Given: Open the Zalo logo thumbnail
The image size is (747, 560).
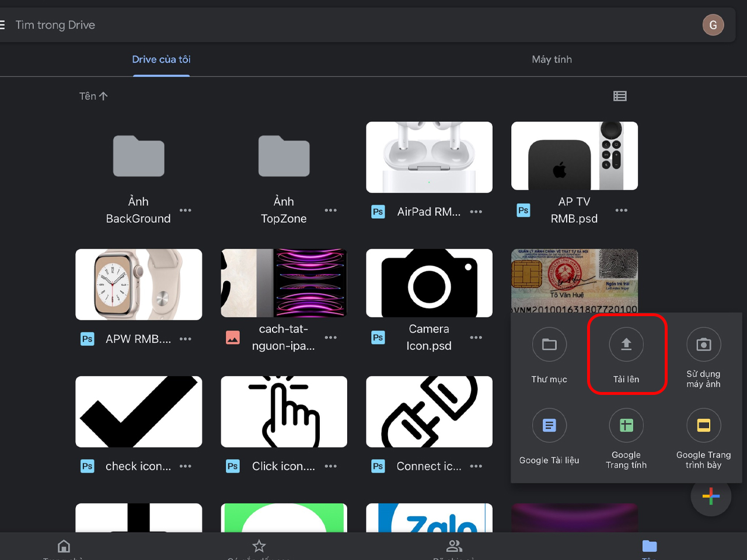Looking at the screenshot, I should tap(429, 518).
